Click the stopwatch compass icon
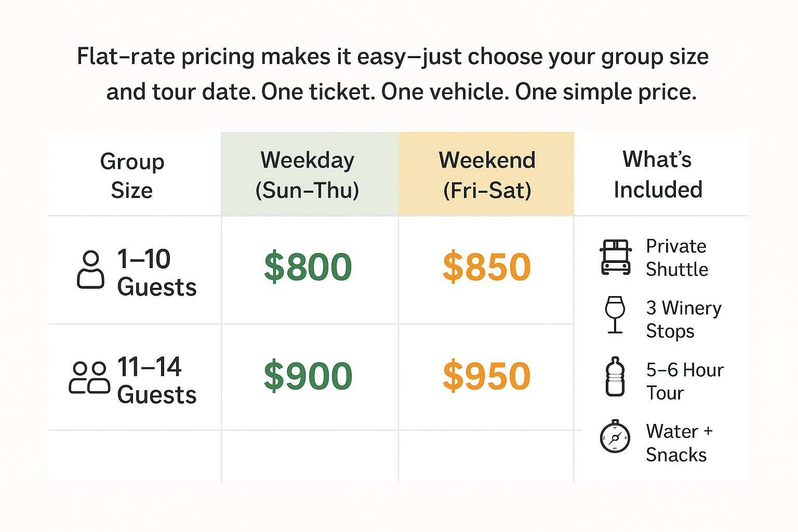This screenshot has height=532, width=798. tap(615, 436)
